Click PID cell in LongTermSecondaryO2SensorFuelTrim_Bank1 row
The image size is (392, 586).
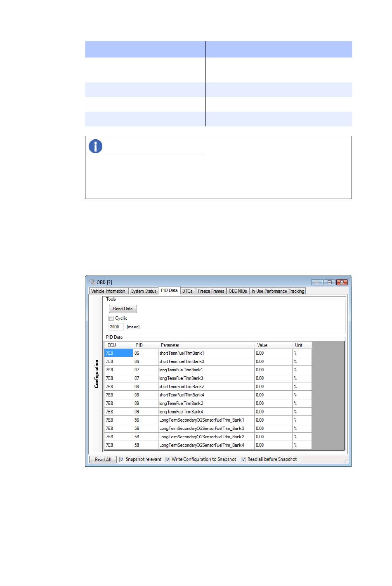pos(145,420)
